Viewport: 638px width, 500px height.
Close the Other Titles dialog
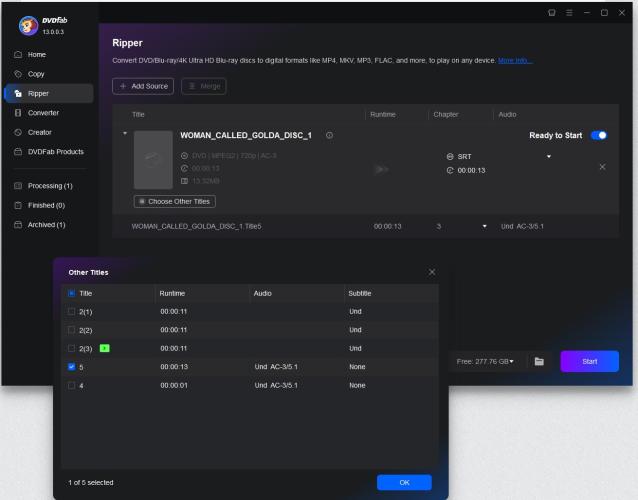pos(432,272)
